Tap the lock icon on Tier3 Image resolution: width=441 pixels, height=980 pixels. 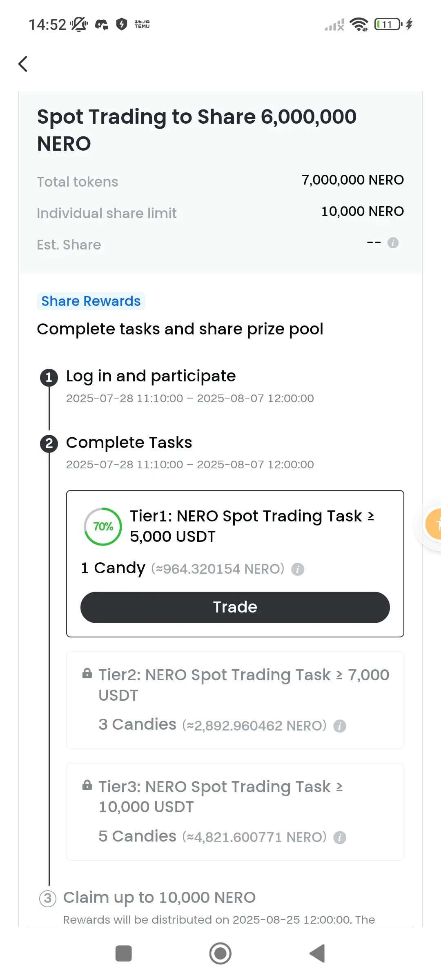(x=87, y=785)
